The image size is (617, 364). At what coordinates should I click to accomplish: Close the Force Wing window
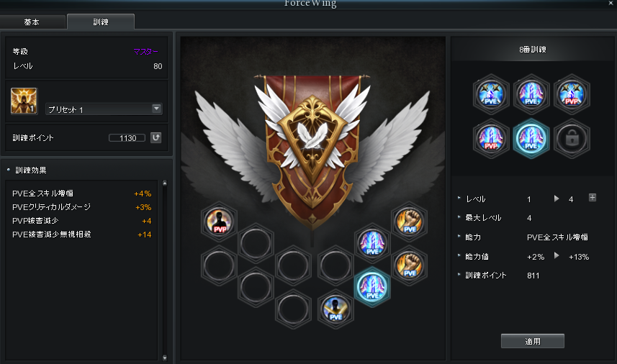[x=611, y=3]
